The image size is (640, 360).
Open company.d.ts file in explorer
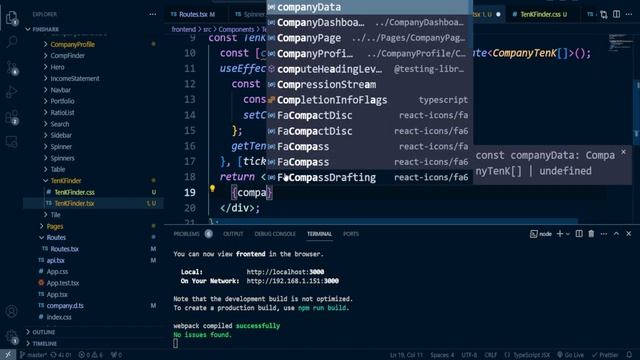pos(65,306)
